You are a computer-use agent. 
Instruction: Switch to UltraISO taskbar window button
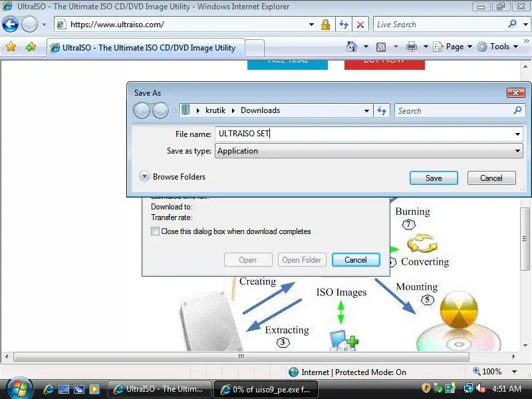[x=159, y=389]
